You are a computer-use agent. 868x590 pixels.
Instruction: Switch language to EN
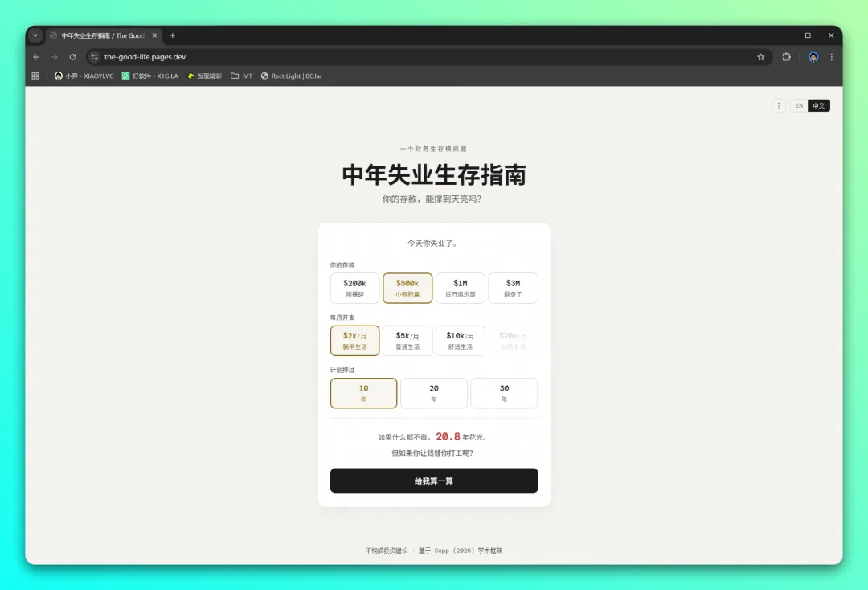click(x=799, y=106)
